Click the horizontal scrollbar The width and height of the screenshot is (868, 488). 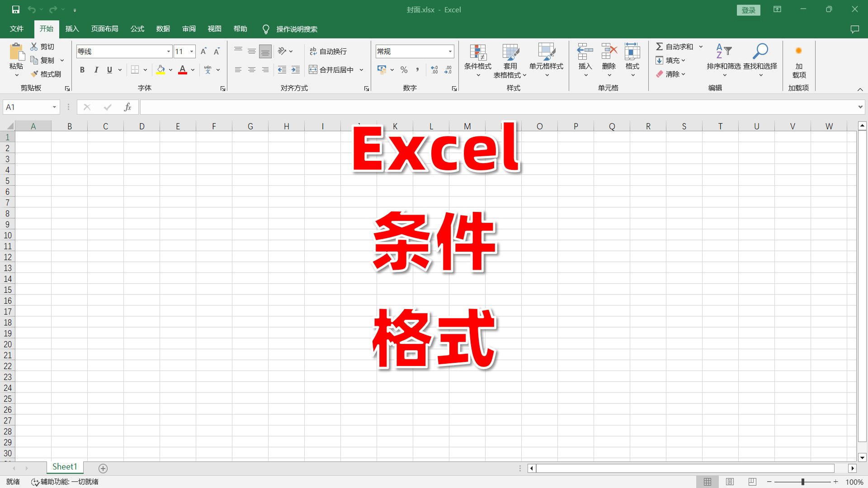[x=685, y=468]
